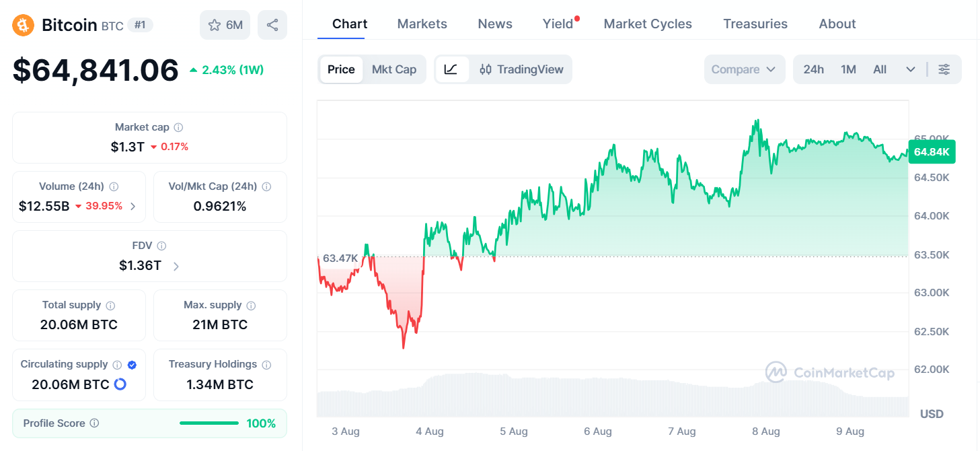Click the Profile Score progress bar
Image resolution: width=980 pixels, height=451 pixels.
[x=209, y=423]
